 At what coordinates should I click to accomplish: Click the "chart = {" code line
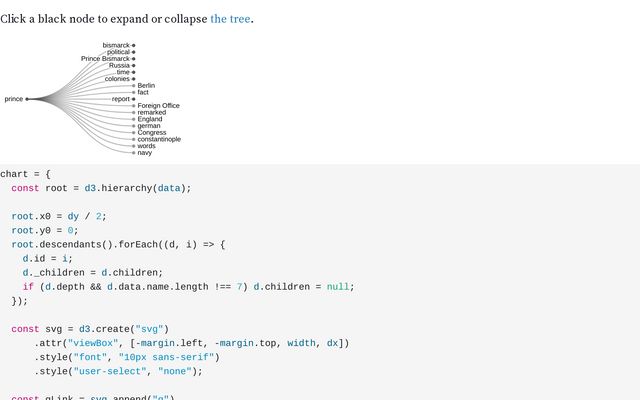[25, 174]
